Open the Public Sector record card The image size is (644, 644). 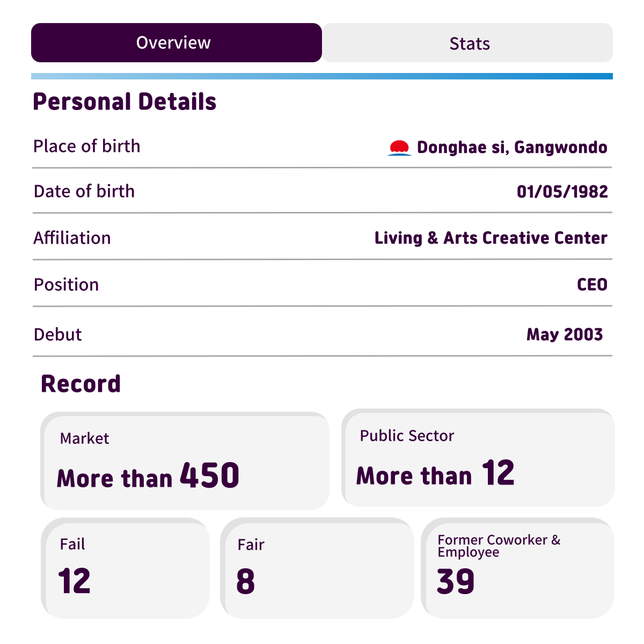pyautogui.click(x=478, y=458)
